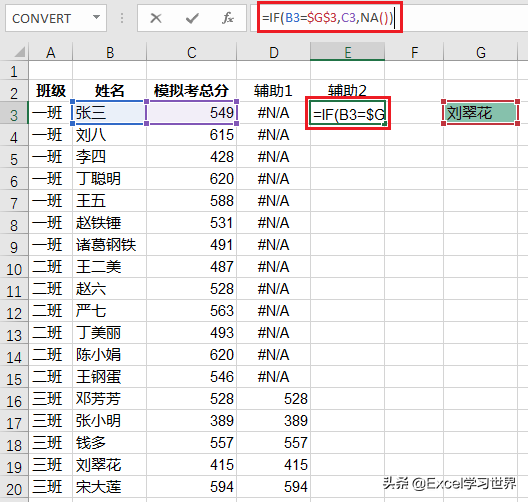Click score cell 493
The image size is (528, 502).
point(192,333)
